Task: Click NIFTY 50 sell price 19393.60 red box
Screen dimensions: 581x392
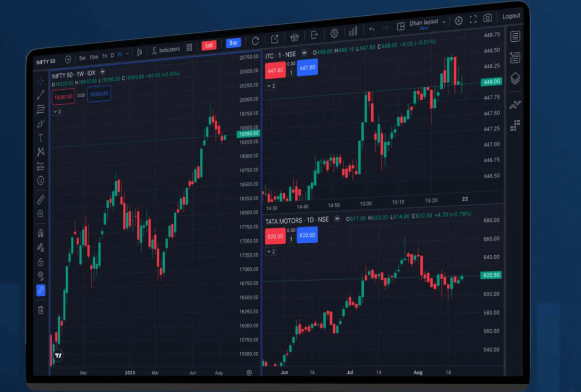Action: (64, 96)
